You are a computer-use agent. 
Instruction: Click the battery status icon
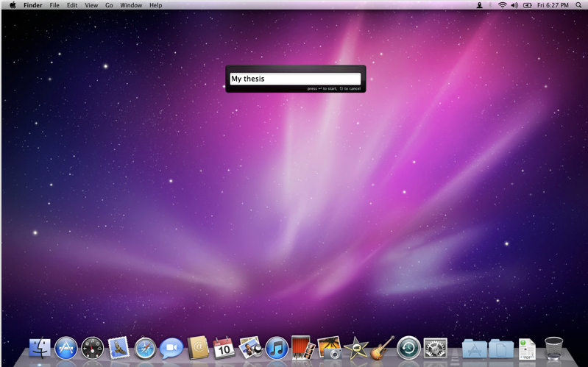click(528, 5)
